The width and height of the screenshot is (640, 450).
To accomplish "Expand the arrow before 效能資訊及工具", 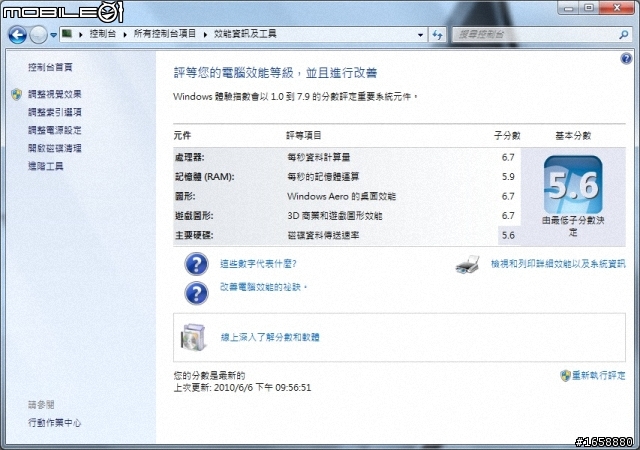I will click(205, 34).
